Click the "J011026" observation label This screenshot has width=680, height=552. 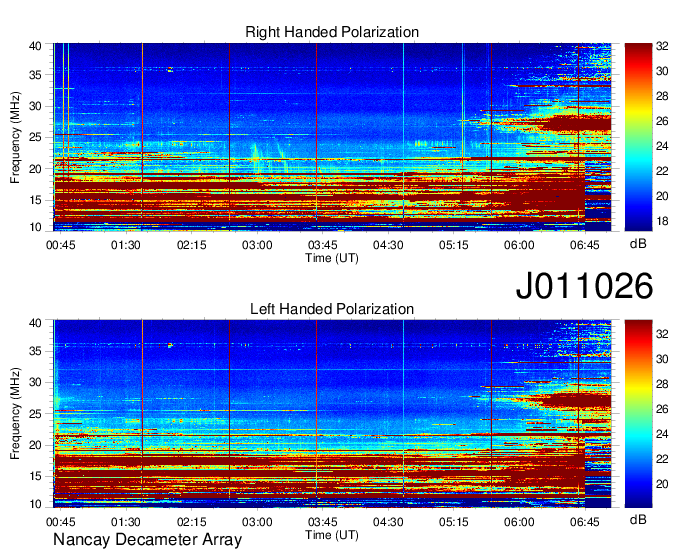click(x=584, y=285)
